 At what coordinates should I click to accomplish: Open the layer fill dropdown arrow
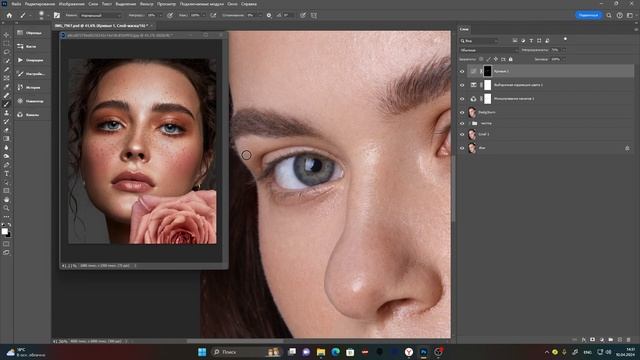[564, 59]
